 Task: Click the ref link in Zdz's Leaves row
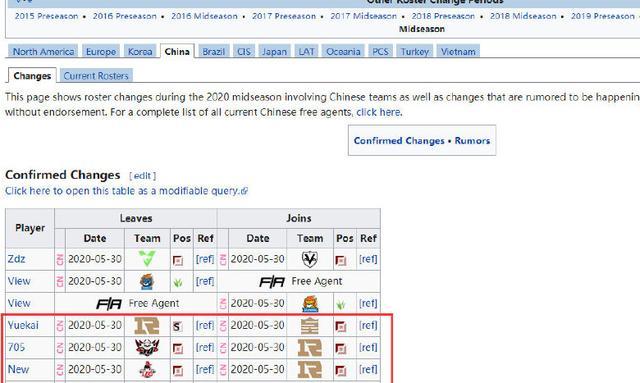tap(205, 259)
